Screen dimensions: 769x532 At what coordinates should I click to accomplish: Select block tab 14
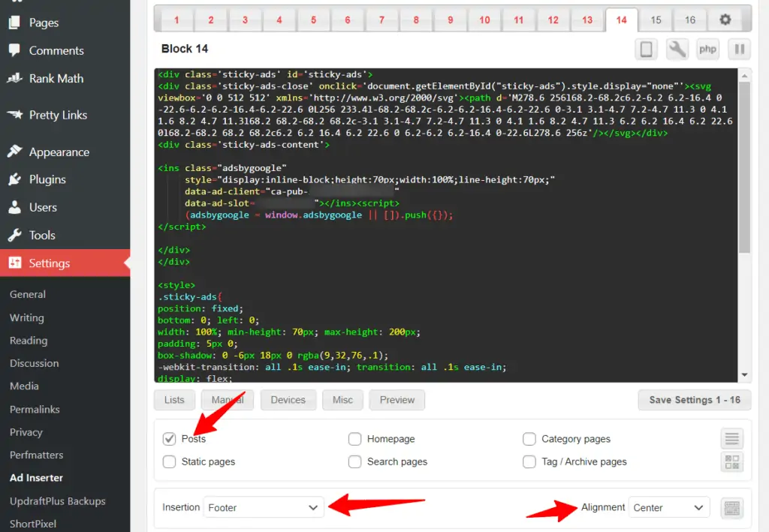point(621,20)
